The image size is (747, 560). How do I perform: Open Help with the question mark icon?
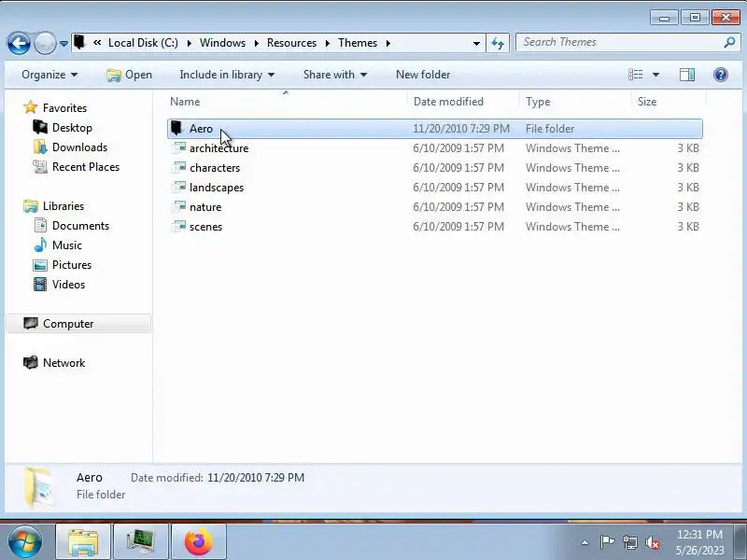720,75
